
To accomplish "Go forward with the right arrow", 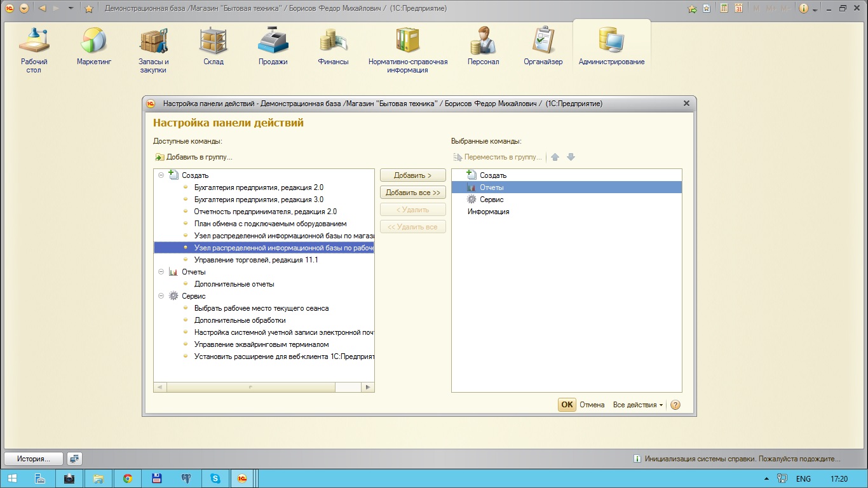I will [x=56, y=8].
